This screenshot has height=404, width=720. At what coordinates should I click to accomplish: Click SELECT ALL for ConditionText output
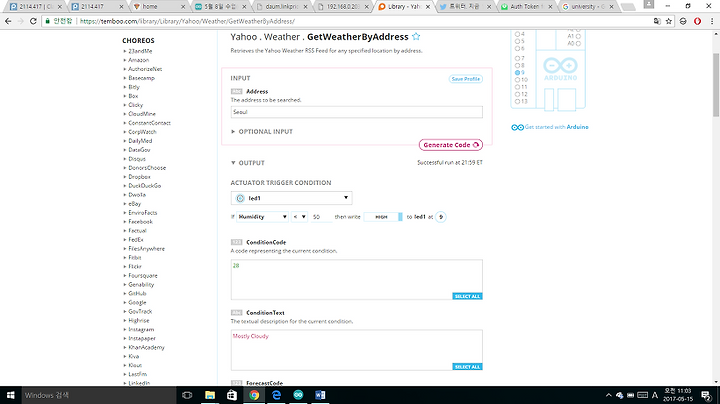pyautogui.click(x=467, y=367)
